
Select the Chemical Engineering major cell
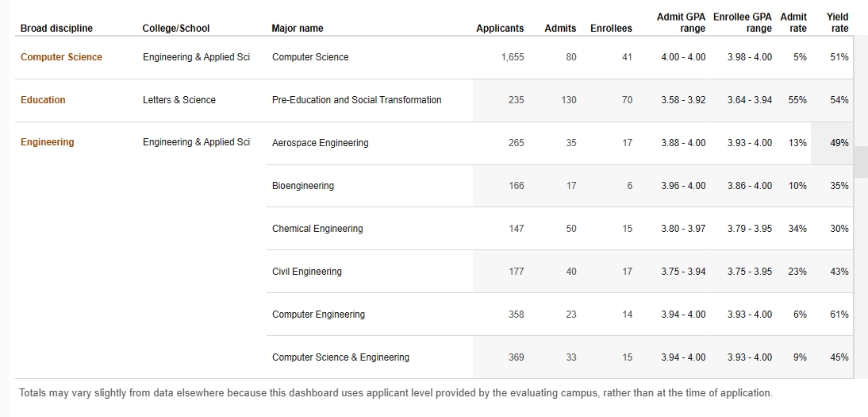[x=317, y=229]
